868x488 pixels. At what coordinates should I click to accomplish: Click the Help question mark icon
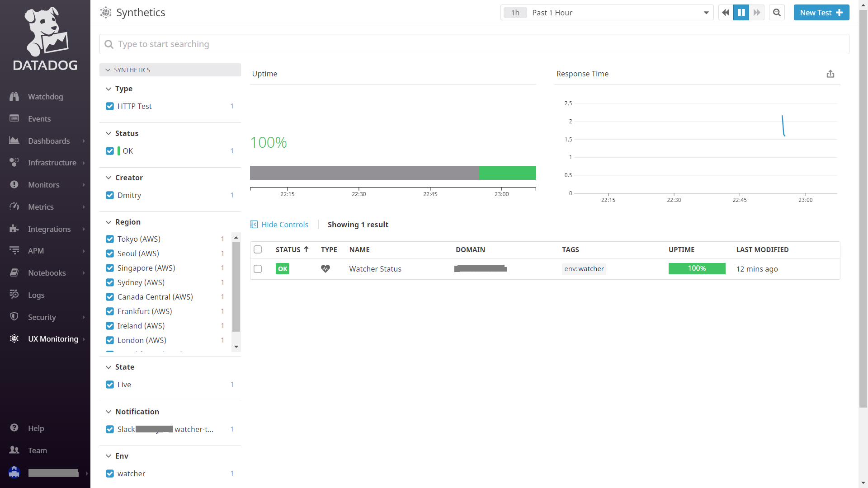pyautogui.click(x=14, y=428)
